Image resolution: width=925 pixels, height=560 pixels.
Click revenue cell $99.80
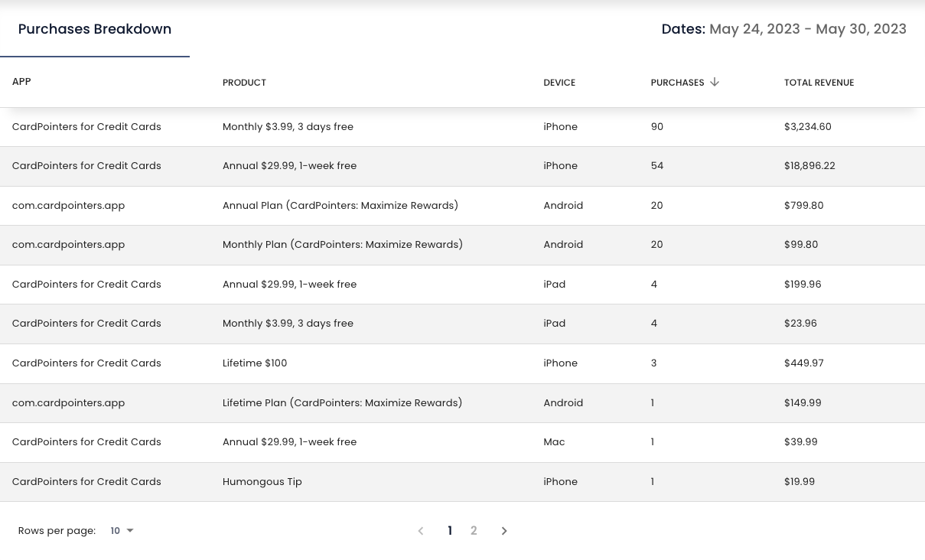801,245
